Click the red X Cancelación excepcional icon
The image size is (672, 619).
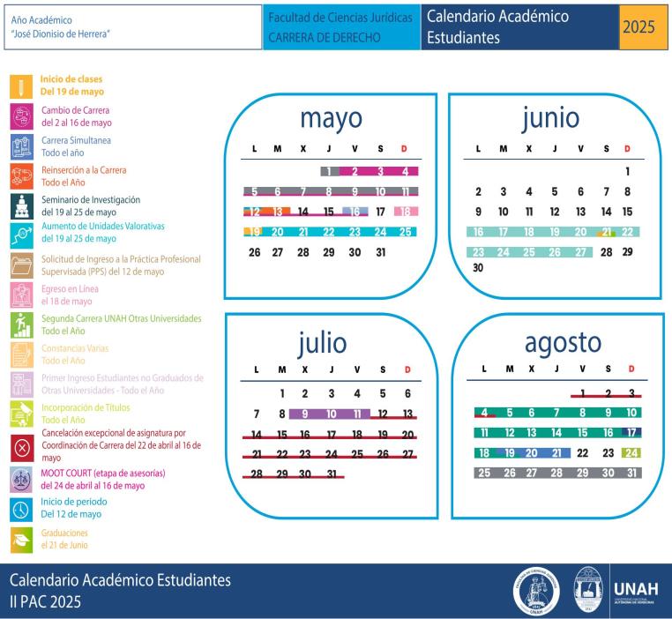21,448
